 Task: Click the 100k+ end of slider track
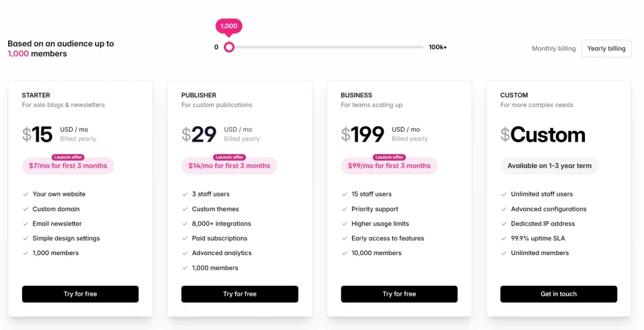[x=423, y=47]
